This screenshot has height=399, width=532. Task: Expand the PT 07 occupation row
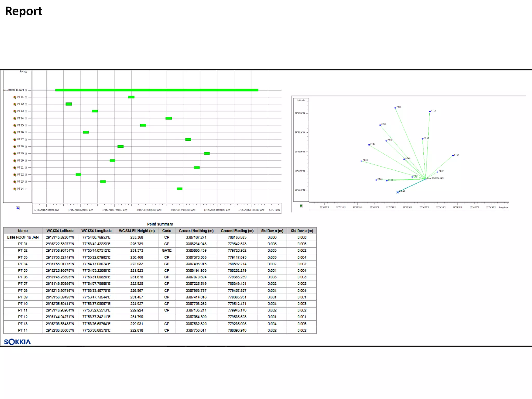point(26,139)
